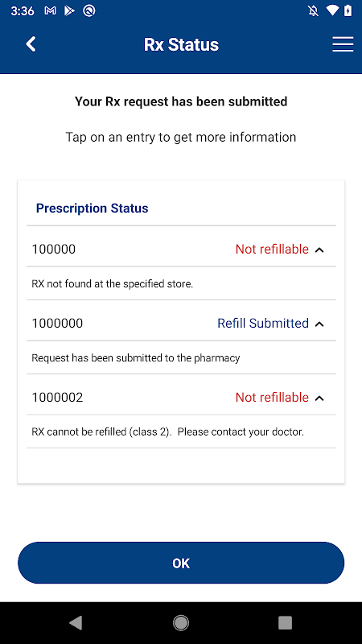This screenshot has width=362, height=644.
Task: Tap the Play Store notification icon
Action: (x=69, y=11)
